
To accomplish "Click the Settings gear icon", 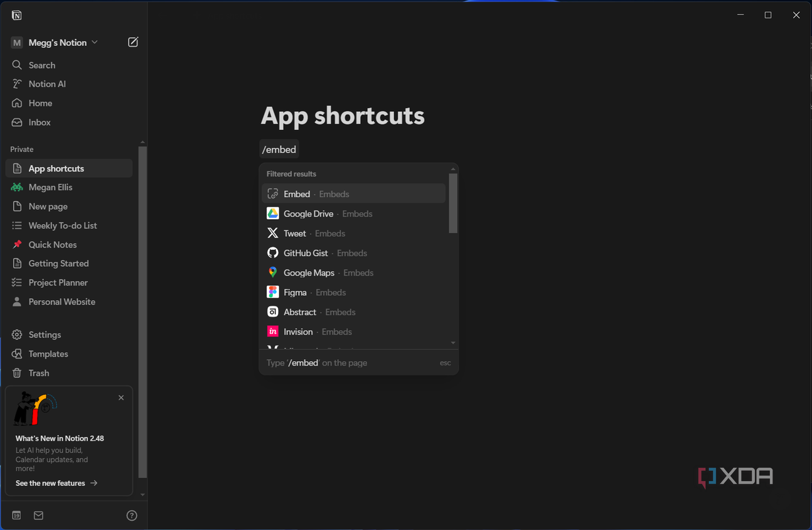I will (17, 335).
